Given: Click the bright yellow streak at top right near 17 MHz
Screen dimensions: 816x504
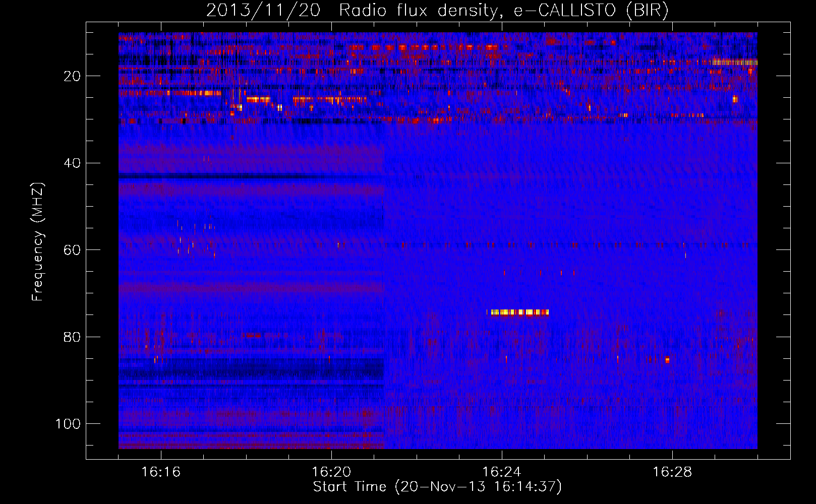Looking at the screenshot, I should [x=734, y=62].
